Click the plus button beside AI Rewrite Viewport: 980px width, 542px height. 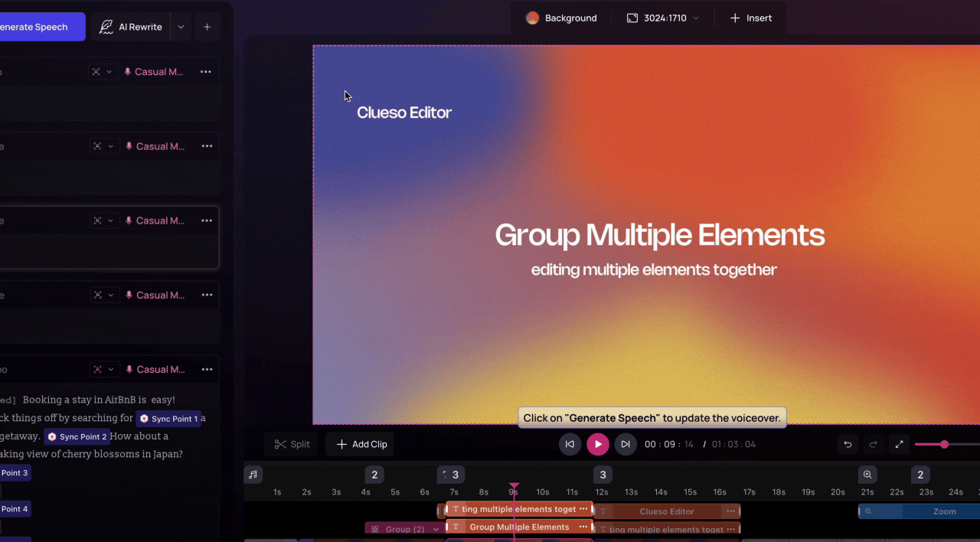207,27
